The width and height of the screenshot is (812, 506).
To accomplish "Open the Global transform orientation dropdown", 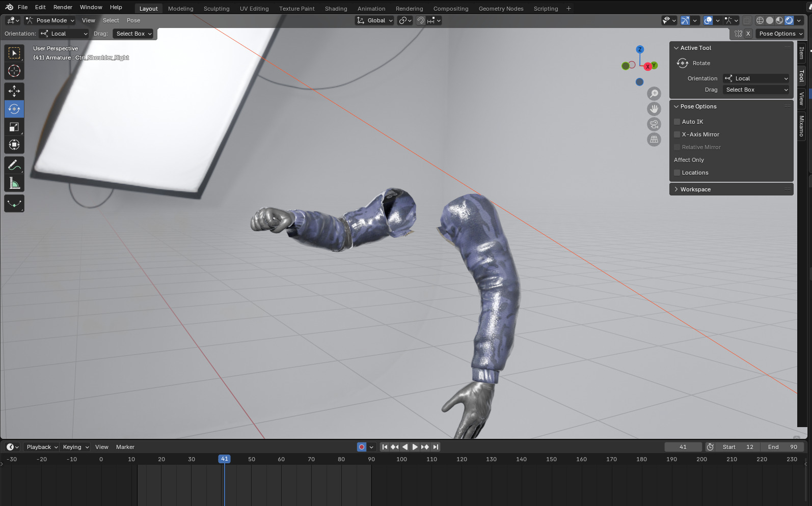I will 375,20.
